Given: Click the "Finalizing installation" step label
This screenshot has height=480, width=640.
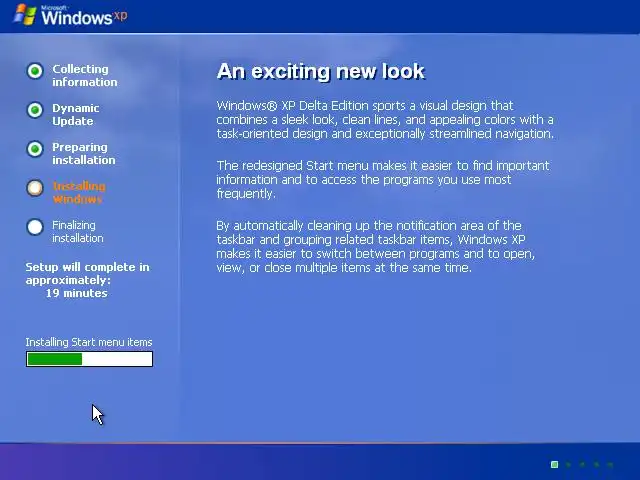Looking at the screenshot, I should tap(78, 231).
